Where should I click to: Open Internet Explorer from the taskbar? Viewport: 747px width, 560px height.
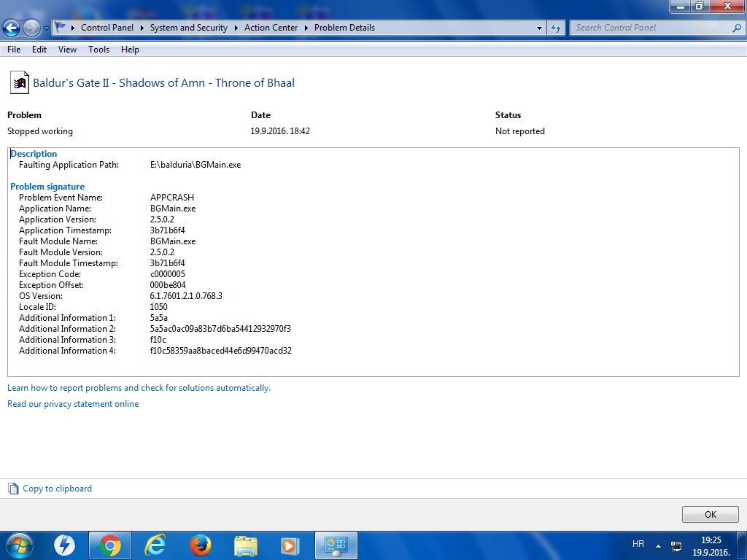coord(155,545)
